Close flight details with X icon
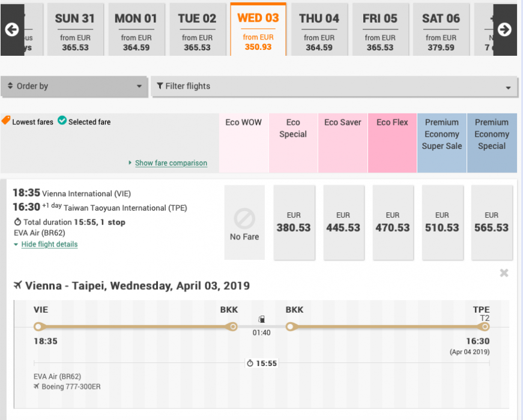The height and width of the screenshot is (420, 523). [504, 273]
